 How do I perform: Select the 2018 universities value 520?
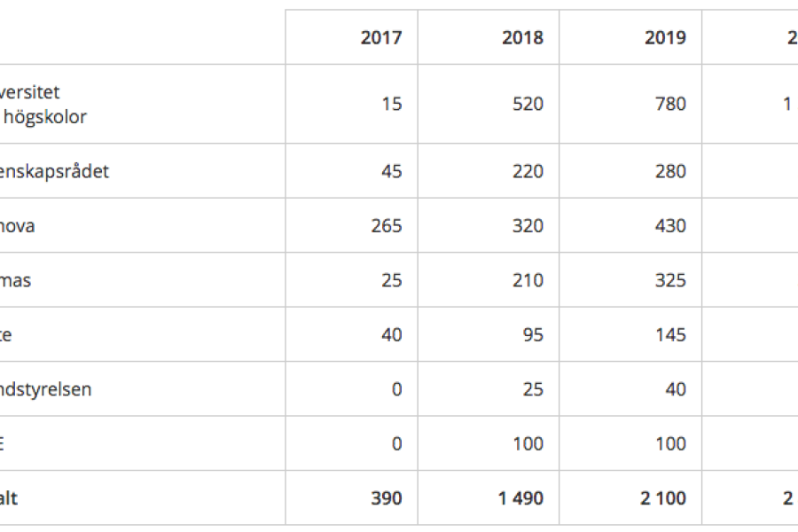tap(528, 104)
